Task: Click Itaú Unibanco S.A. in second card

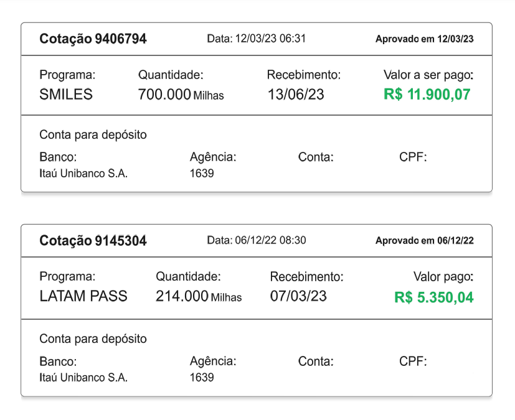Action: [x=83, y=377]
